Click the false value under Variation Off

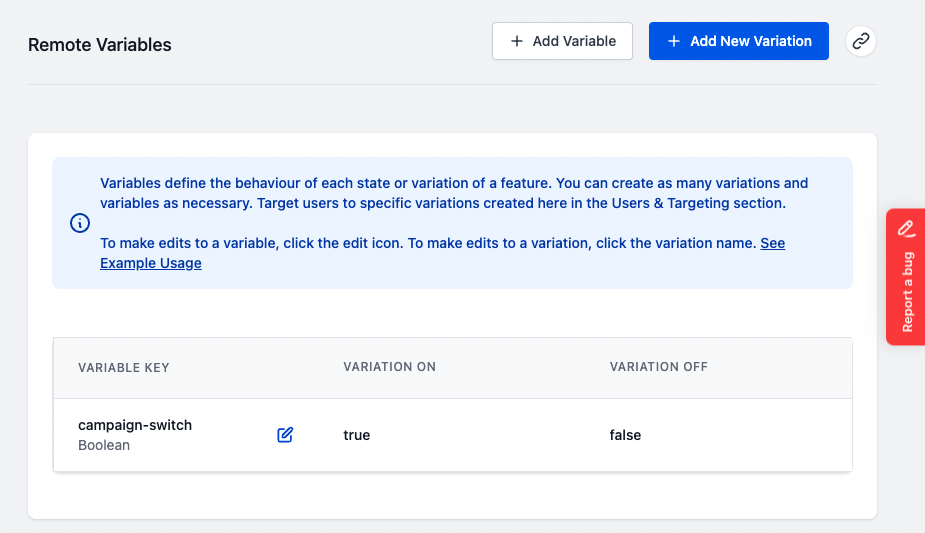625,435
